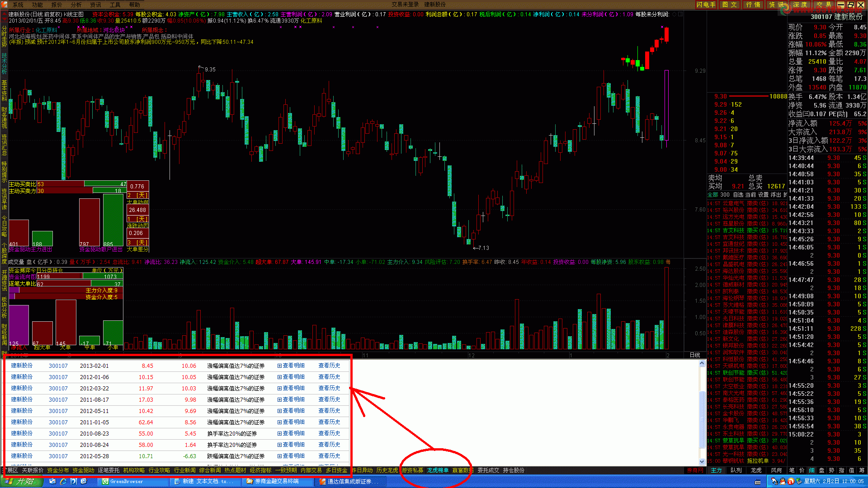
Task: Click the 深度 button in title bar
Action: pos(800,5)
